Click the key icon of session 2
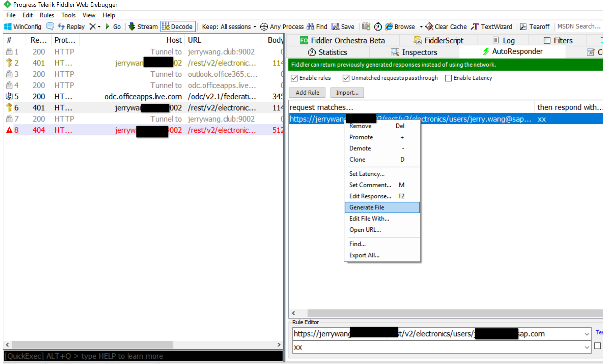Image resolution: width=603 pixels, height=364 pixels. (9, 63)
